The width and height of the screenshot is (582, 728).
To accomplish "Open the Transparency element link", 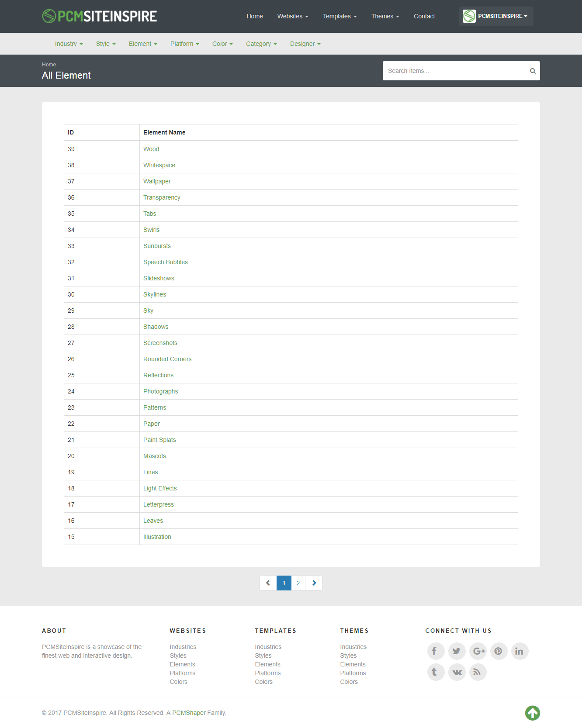I will tap(162, 197).
